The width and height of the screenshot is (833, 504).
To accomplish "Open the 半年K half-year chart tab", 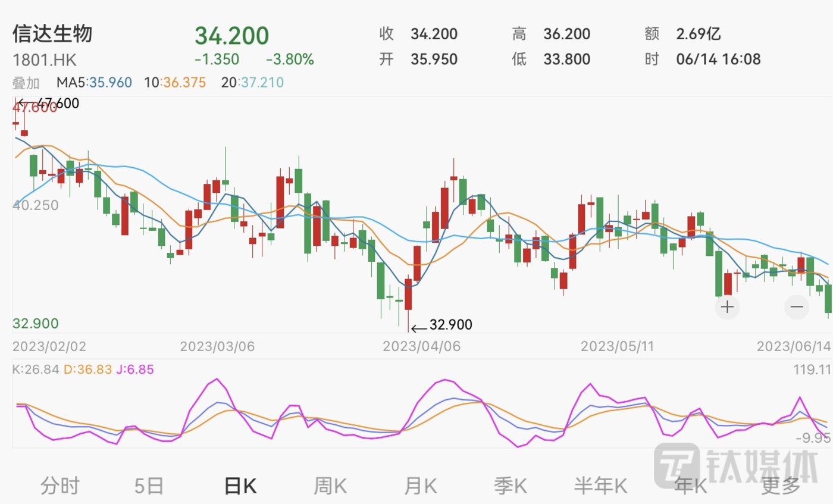I will (x=601, y=486).
